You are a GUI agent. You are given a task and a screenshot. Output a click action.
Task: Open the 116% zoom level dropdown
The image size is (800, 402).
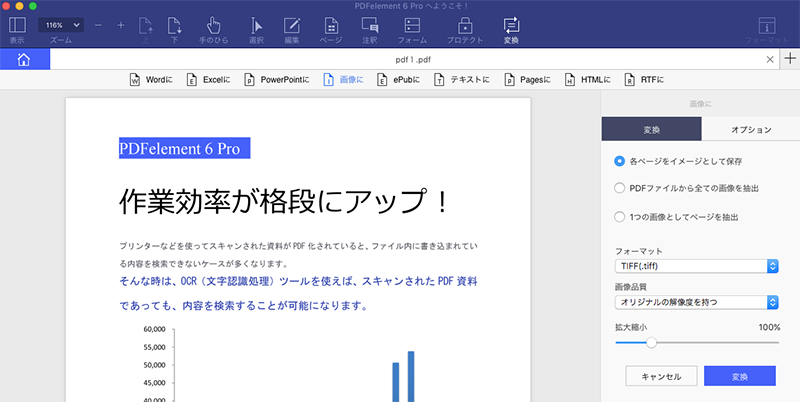click(x=62, y=24)
